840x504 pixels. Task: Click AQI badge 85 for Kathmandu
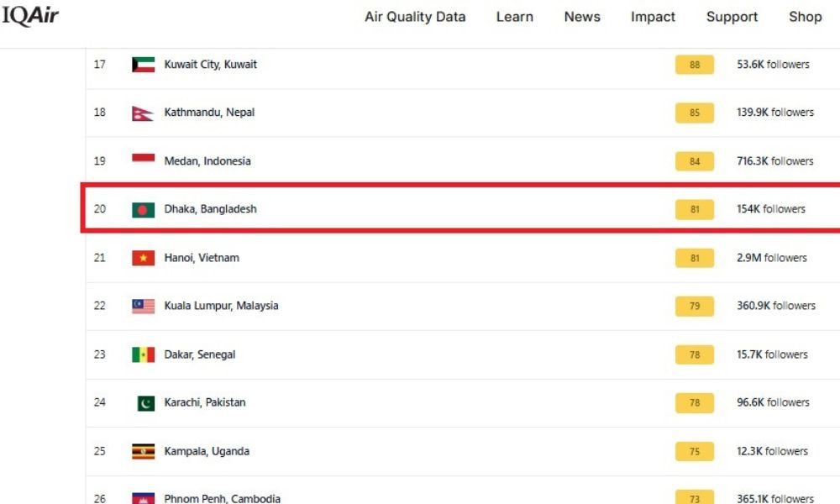695,113
